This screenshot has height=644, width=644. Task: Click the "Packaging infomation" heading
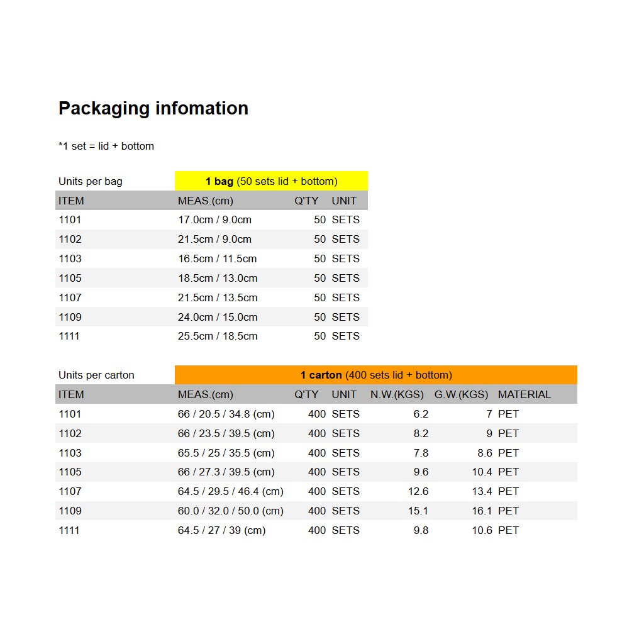[153, 108]
